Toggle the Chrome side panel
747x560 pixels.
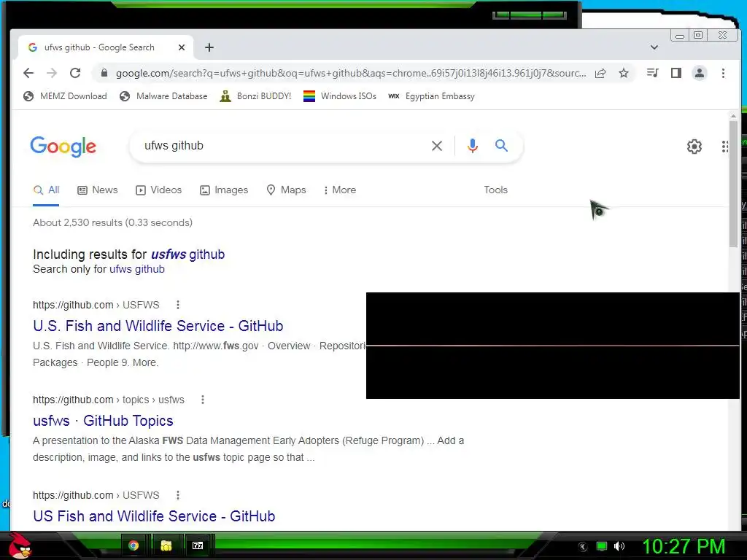click(x=676, y=73)
